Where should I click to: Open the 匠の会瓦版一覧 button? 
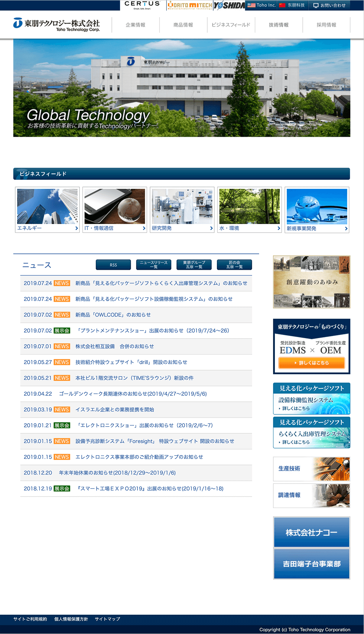[234, 265]
